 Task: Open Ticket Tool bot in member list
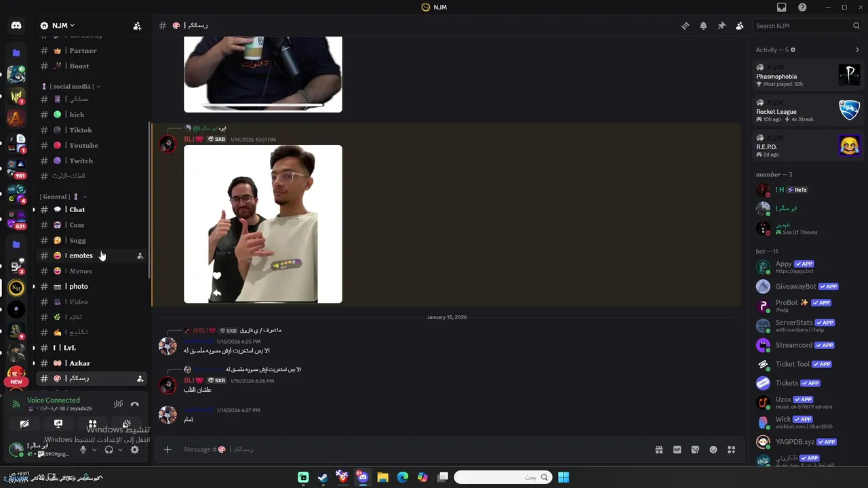[808, 364]
